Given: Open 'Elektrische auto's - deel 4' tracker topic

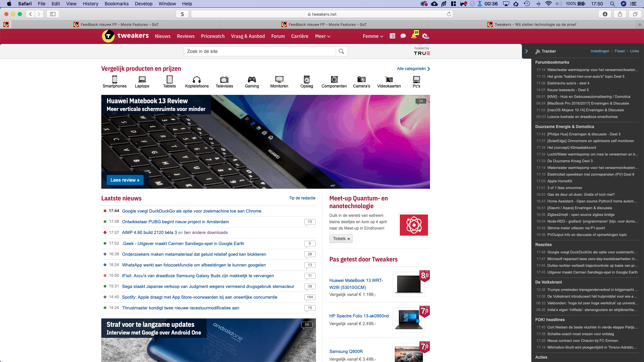Looking at the screenshot, I should click(x=568, y=83).
